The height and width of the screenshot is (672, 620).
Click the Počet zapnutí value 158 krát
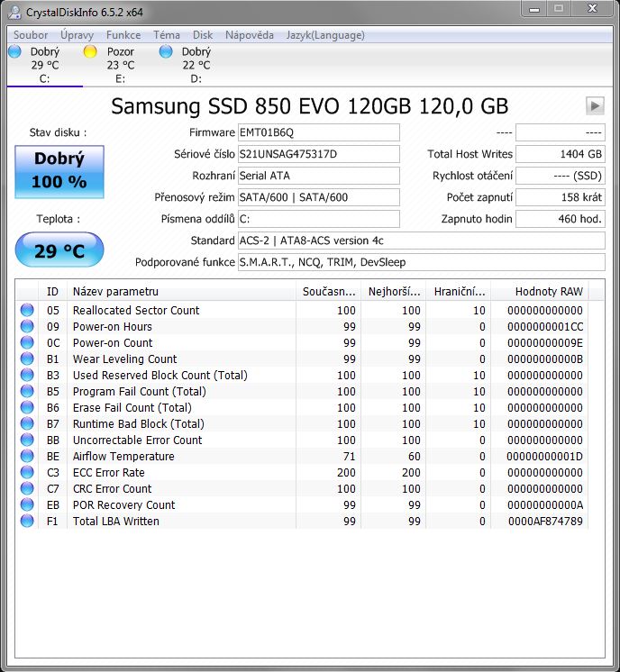[x=561, y=197]
